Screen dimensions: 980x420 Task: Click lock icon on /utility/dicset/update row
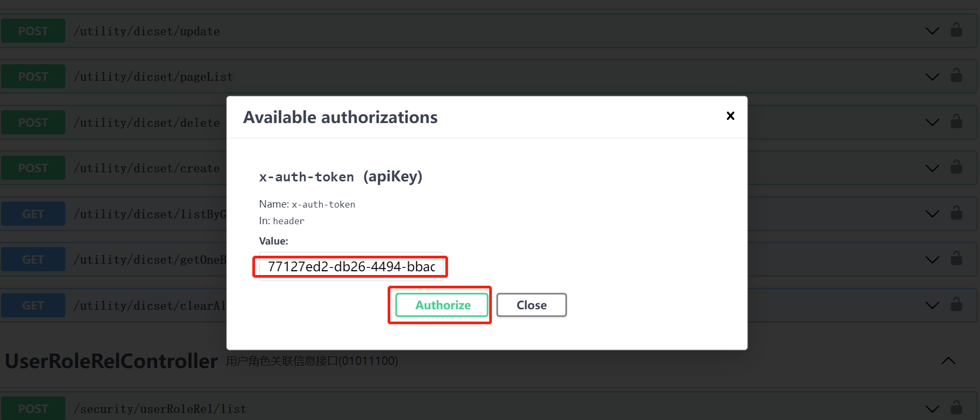[956, 29]
